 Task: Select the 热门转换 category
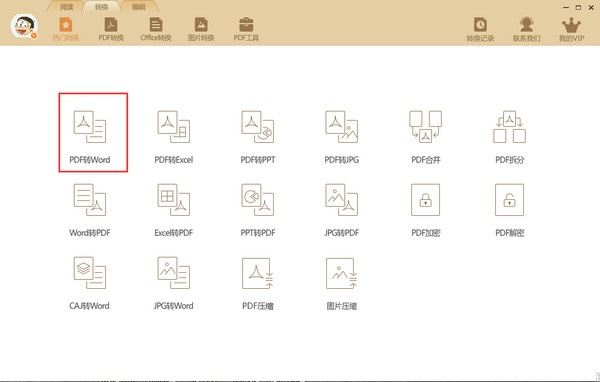[66, 29]
